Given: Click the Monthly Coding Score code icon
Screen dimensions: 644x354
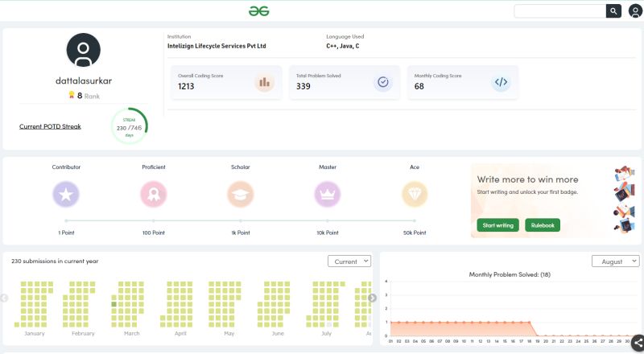Looking at the screenshot, I should pos(501,82).
